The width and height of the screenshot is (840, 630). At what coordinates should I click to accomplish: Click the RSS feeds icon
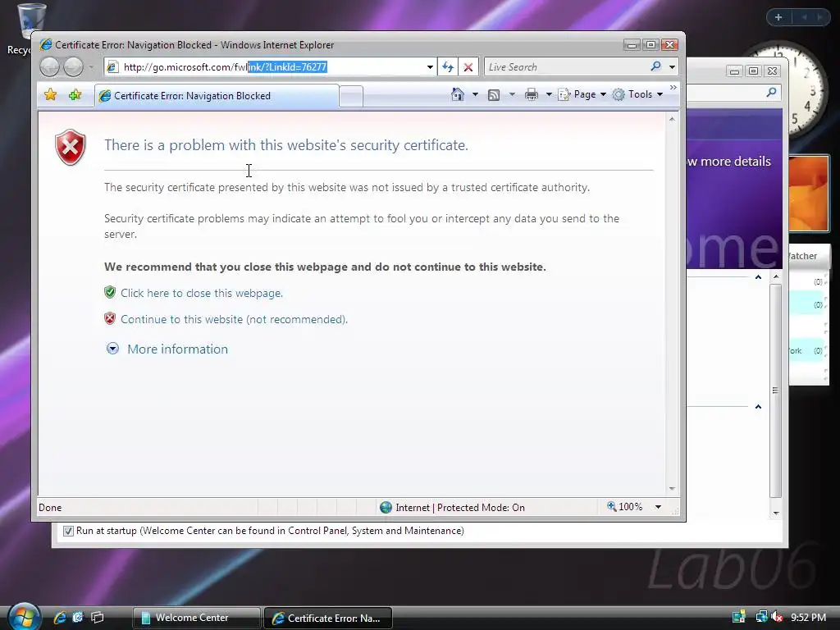point(493,95)
